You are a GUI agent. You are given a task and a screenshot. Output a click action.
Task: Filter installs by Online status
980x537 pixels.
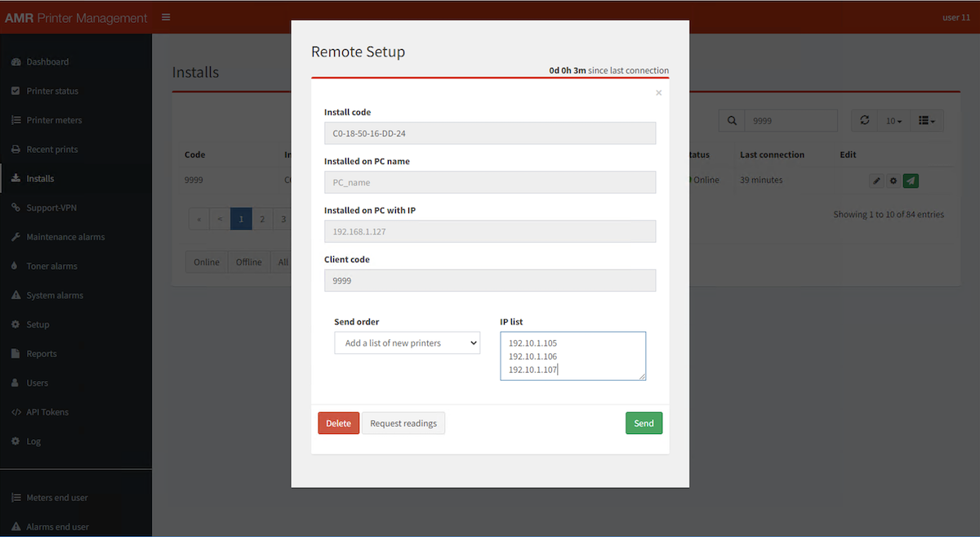207,262
